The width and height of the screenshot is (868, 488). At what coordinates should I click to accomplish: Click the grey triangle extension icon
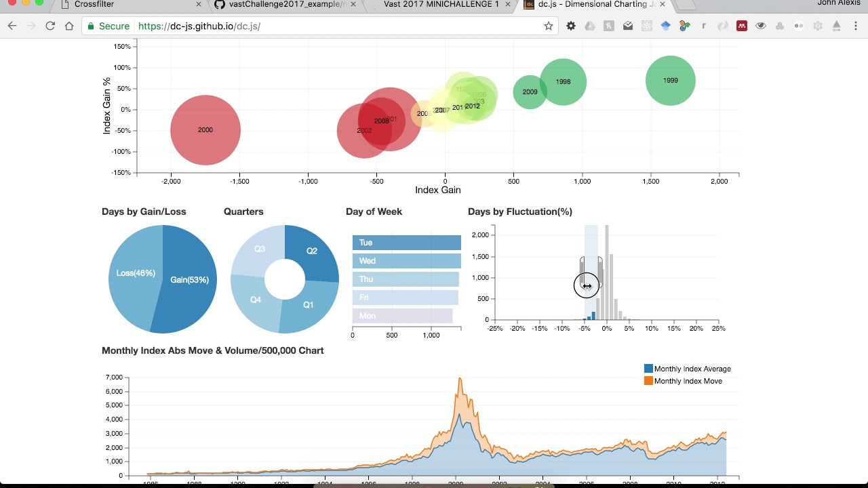coord(837,26)
